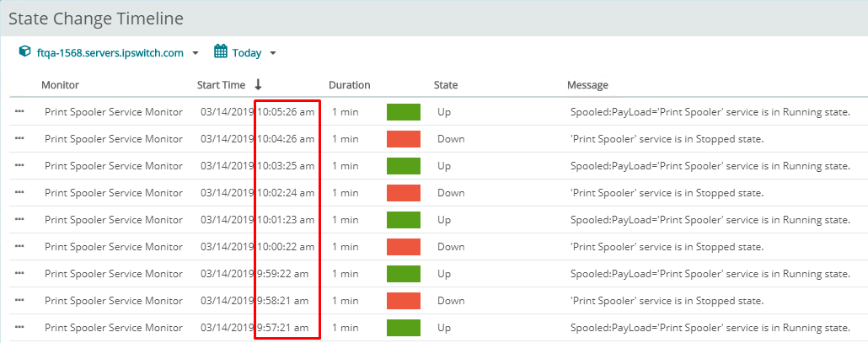Click green Up state bar at 9:57:21 am

point(404,328)
